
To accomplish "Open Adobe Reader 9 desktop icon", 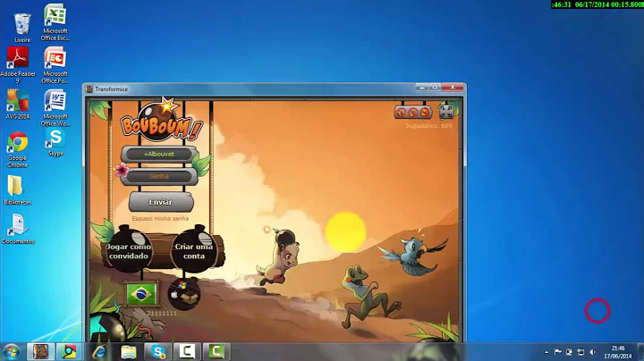I will [18, 65].
